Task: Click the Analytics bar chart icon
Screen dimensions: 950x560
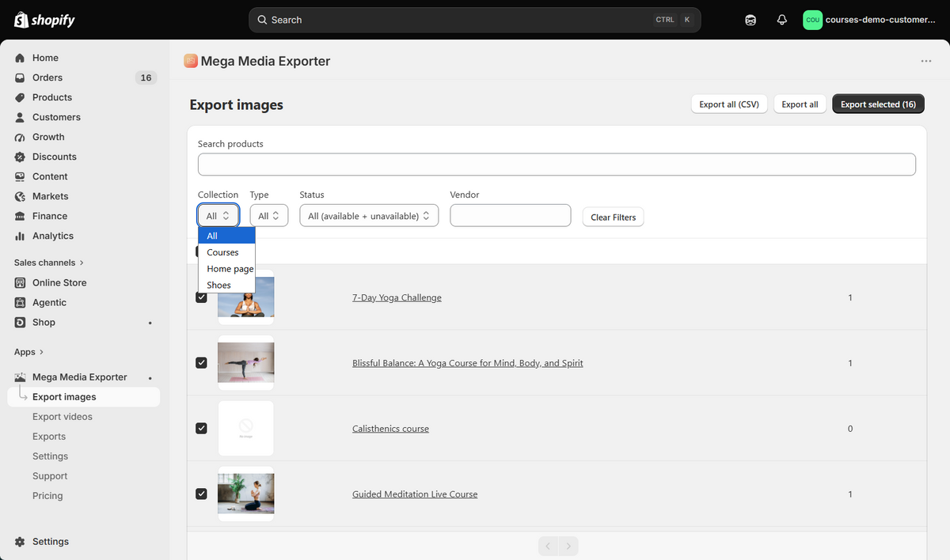Action: pos(20,236)
